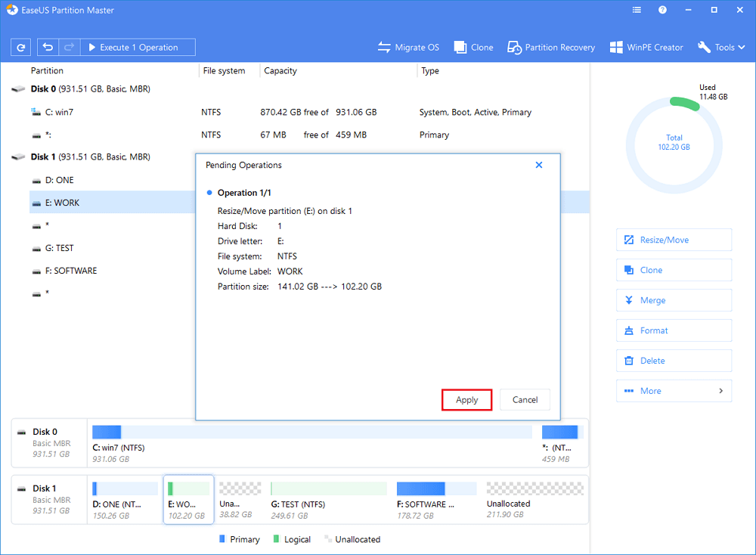Select F: SOFTWARE block in disk map
Screen dimensions: 756x555
pos(436,500)
